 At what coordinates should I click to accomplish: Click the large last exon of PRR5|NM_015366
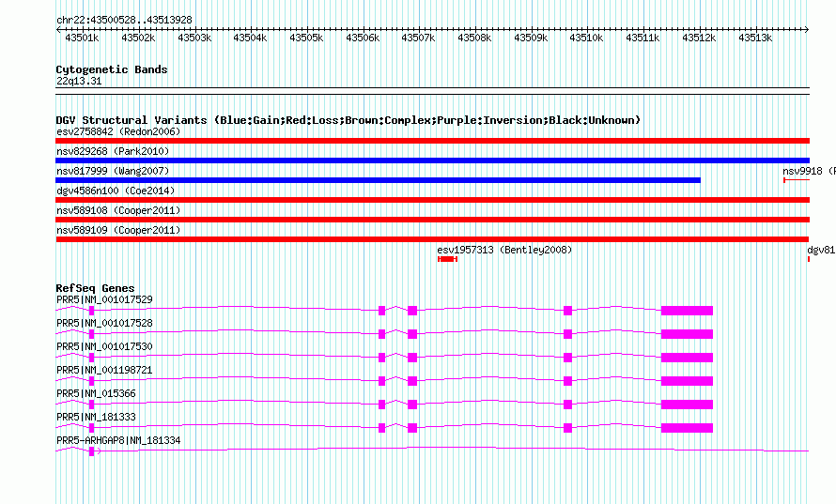687,405
